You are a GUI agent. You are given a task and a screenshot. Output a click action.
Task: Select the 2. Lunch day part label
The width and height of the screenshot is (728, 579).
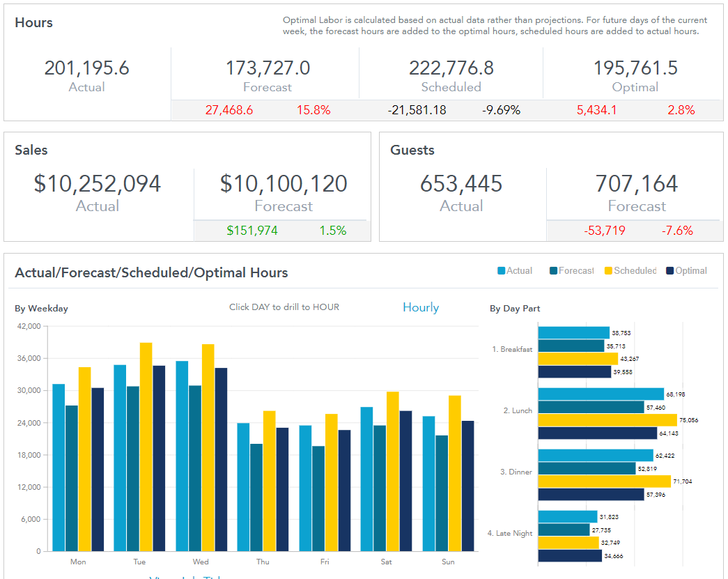[518, 410]
